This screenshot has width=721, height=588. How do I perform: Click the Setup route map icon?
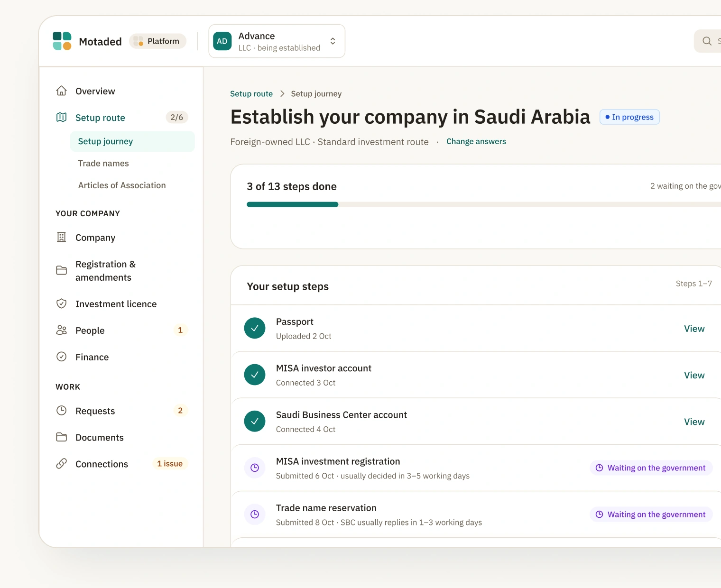click(x=62, y=117)
